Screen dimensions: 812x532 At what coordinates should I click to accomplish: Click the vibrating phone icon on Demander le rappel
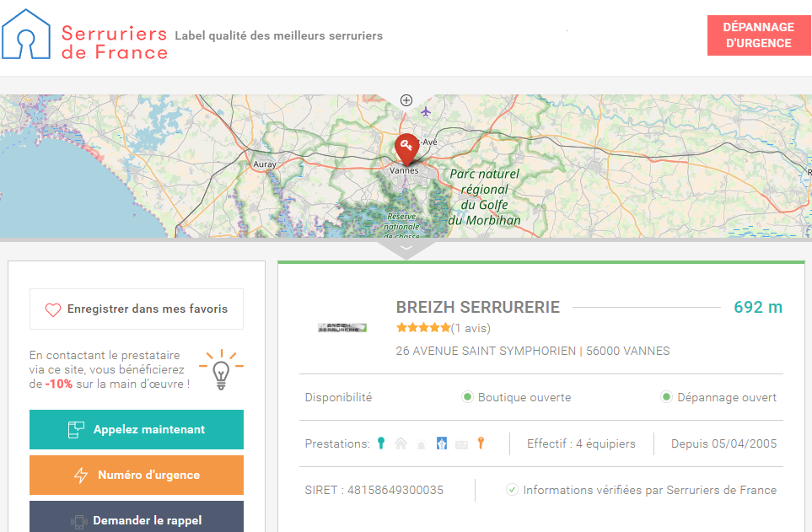78,521
